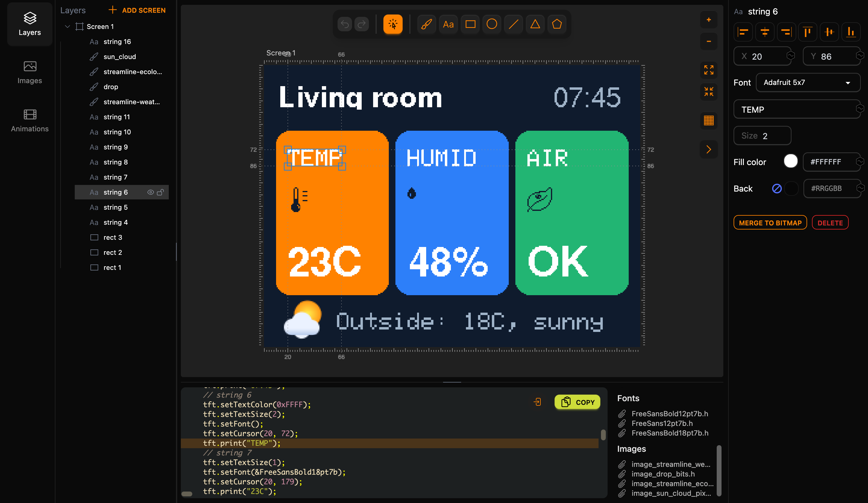Zoom out with the minus button
The height and width of the screenshot is (503, 868).
(x=709, y=41)
